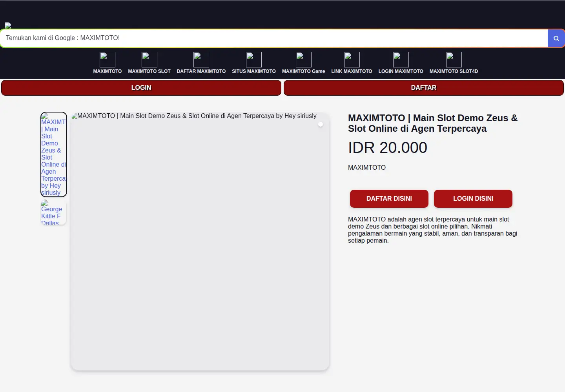Open the SITUS MAXIMTOTO nav icon
This screenshot has height=392, width=565.
254,60
